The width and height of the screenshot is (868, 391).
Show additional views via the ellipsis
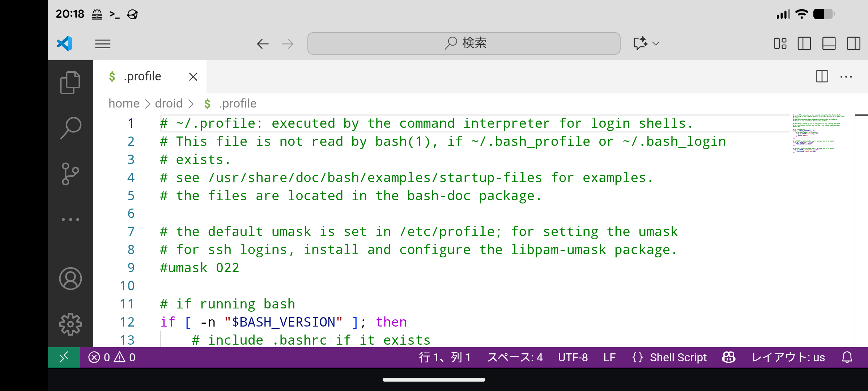[x=70, y=219]
